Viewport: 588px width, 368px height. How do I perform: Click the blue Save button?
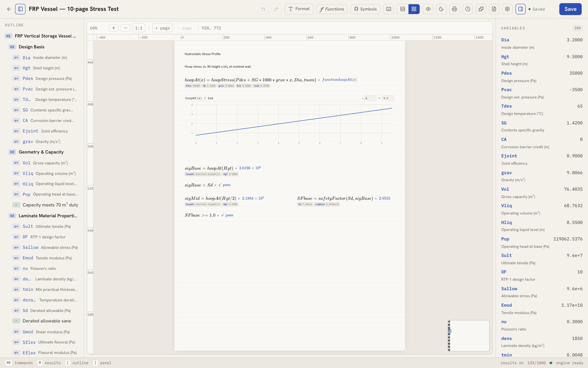point(570,9)
